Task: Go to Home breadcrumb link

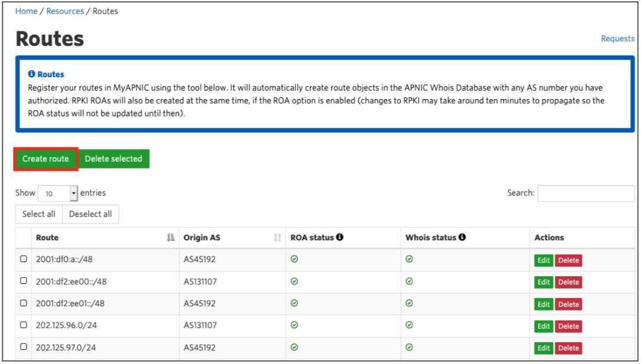Action: 26,11
